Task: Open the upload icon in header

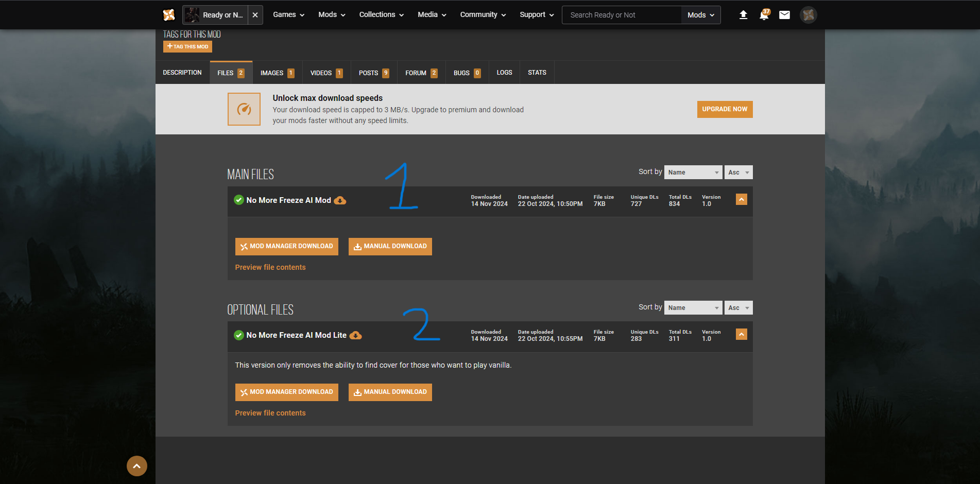Action: coord(743,15)
